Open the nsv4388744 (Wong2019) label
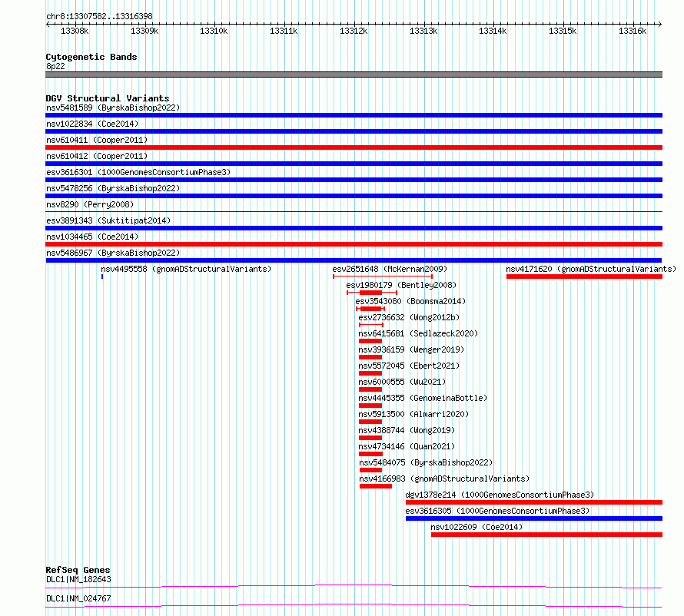The image size is (684, 616). (407, 430)
